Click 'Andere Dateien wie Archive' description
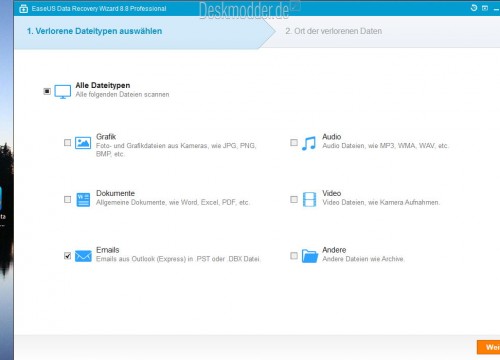 coord(363,259)
